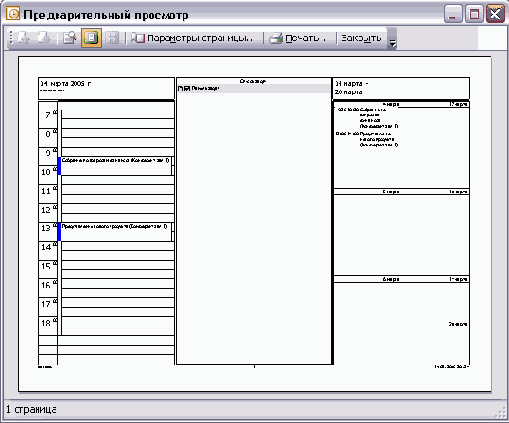
Task: Click the toolbar move handle grip
Action: pyautogui.click(x=11, y=38)
